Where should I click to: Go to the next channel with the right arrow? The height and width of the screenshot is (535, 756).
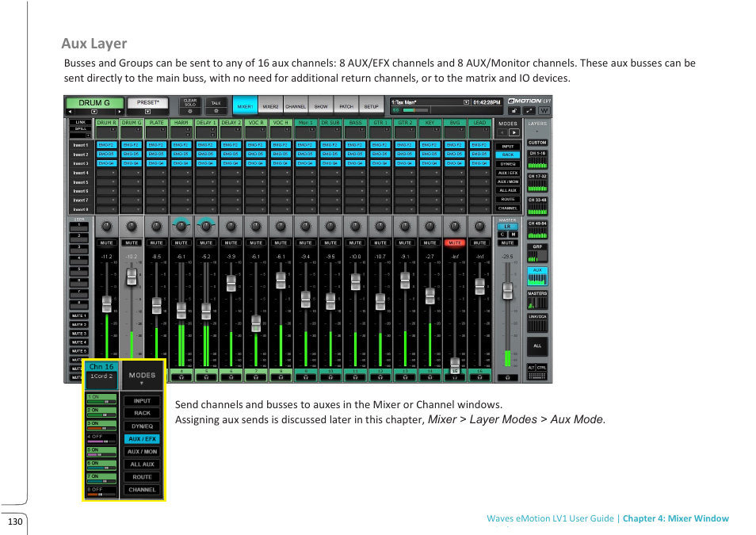coord(119,112)
